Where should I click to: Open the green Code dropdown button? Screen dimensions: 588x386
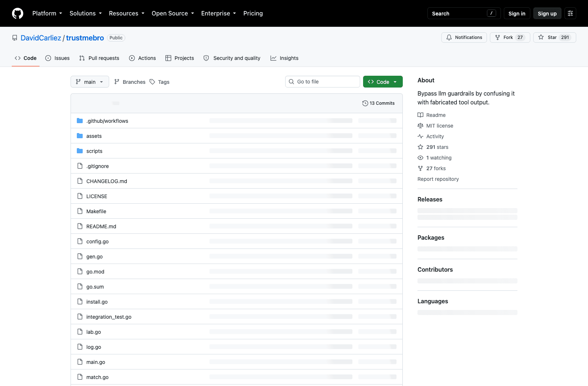tap(383, 82)
